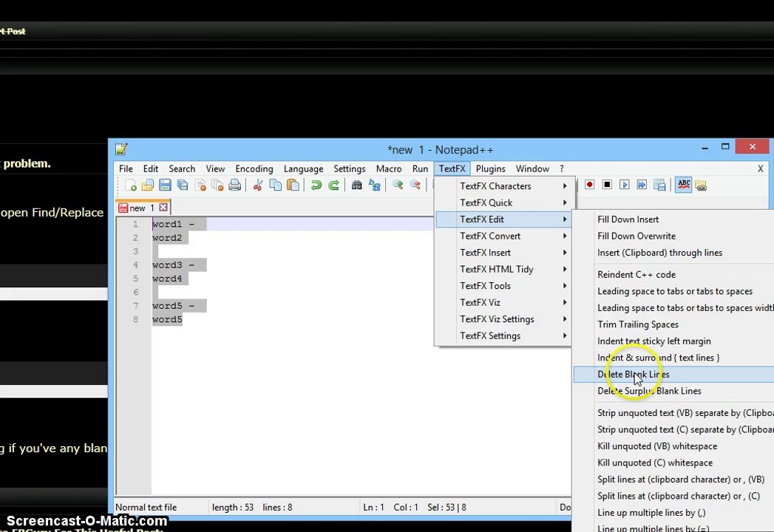Click the Paste clipboard icon
Image resolution: width=774 pixels, height=532 pixels.
(x=293, y=185)
